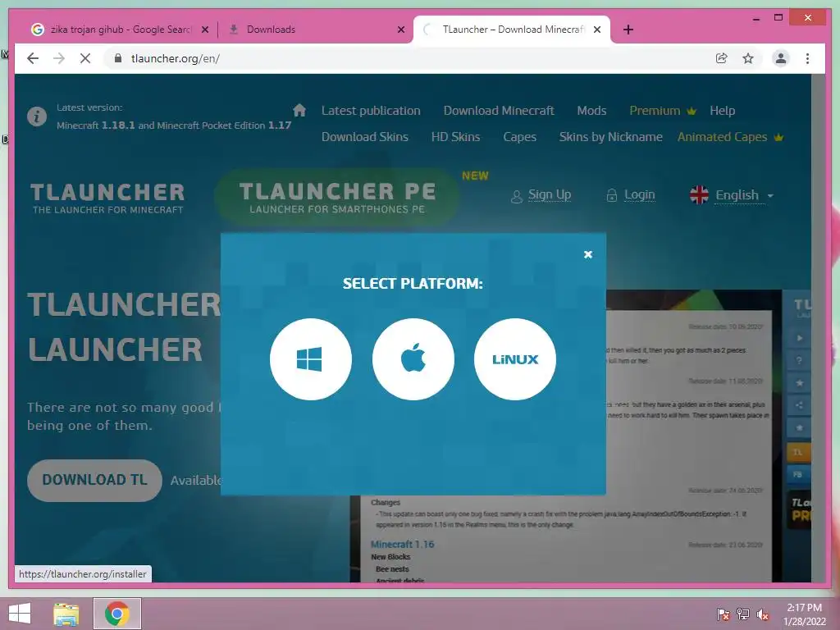Expand the English language dropdown
840x630 pixels.
(x=745, y=195)
